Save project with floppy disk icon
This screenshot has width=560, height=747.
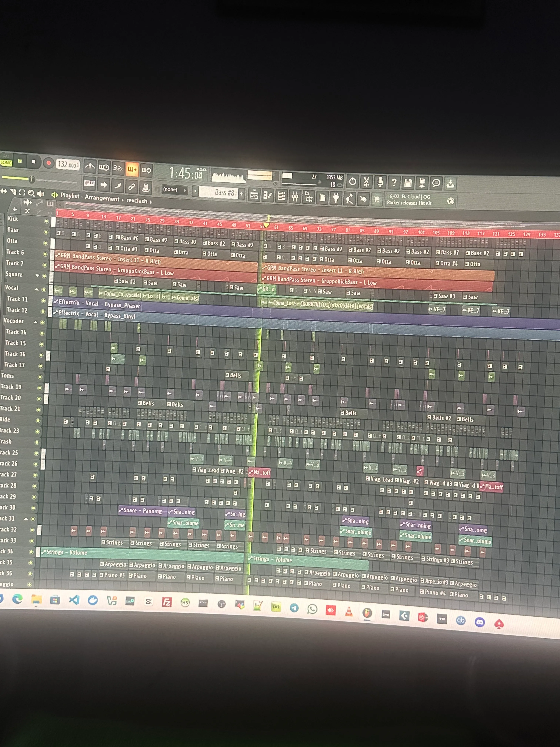(408, 183)
